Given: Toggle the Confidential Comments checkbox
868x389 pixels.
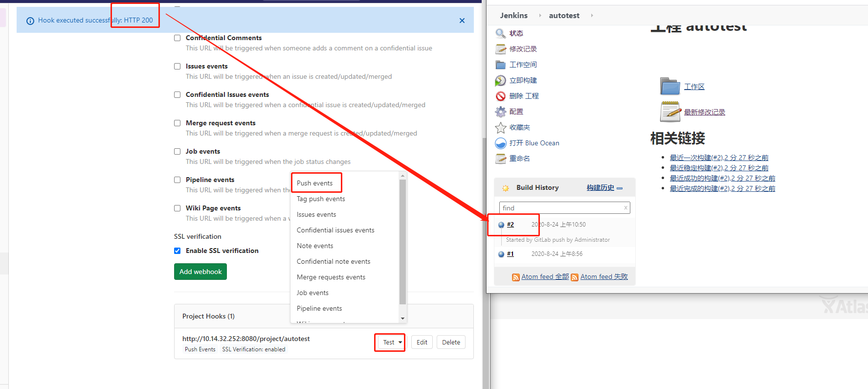Looking at the screenshot, I should [x=178, y=38].
